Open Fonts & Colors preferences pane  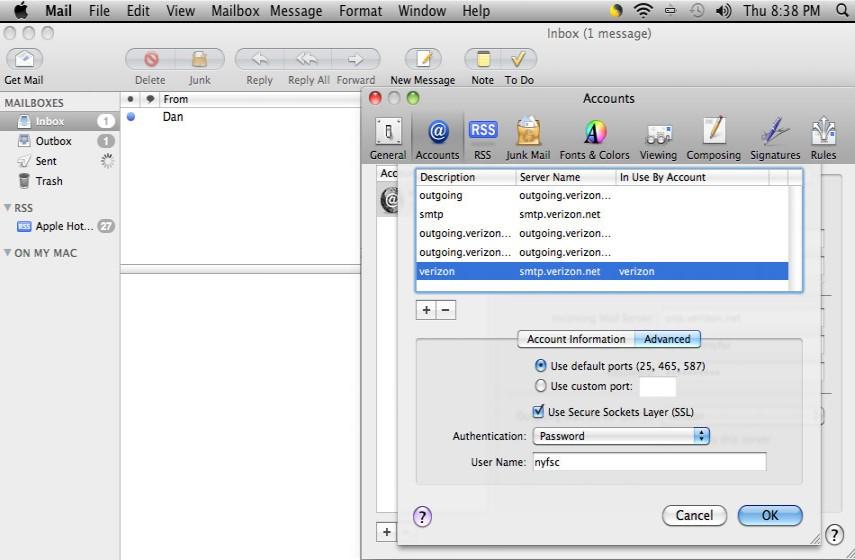tap(594, 139)
